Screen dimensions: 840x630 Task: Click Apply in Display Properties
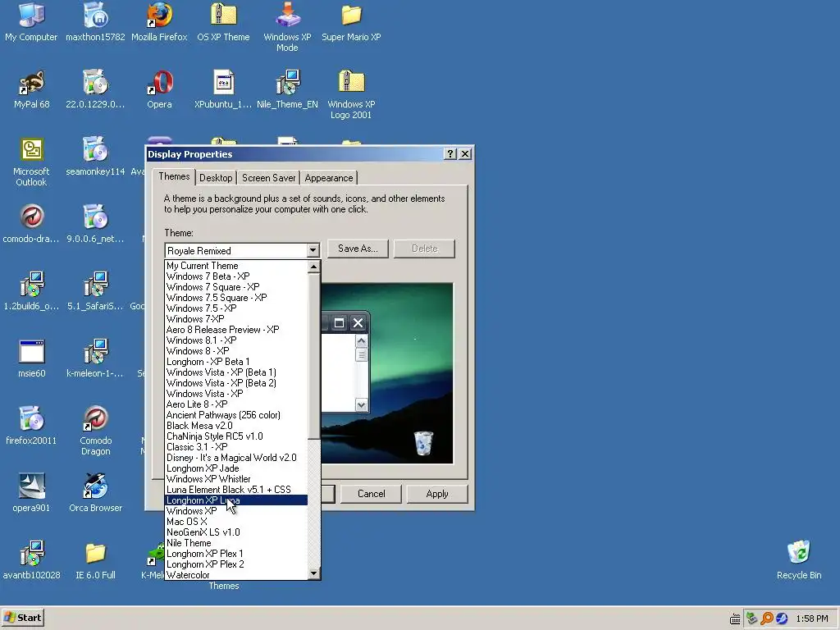click(x=437, y=494)
